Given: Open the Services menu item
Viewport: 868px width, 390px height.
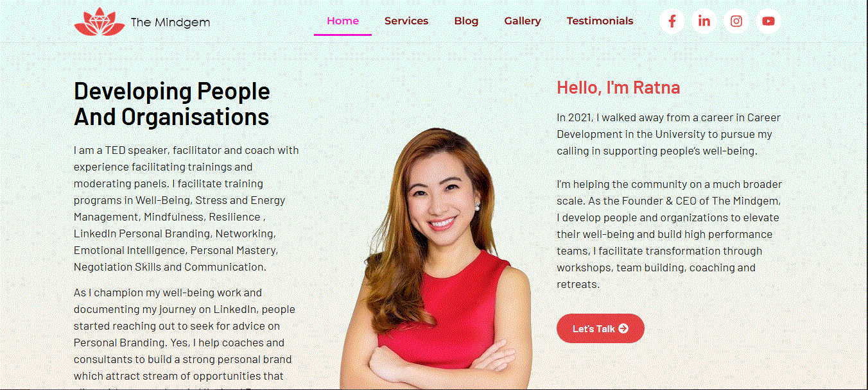Looking at the screenshot, I should click(406, 21).
